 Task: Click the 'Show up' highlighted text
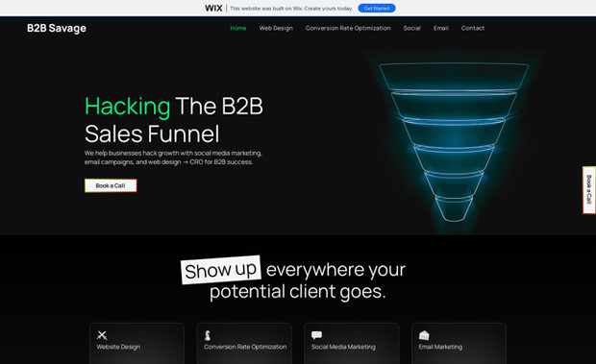221,270
